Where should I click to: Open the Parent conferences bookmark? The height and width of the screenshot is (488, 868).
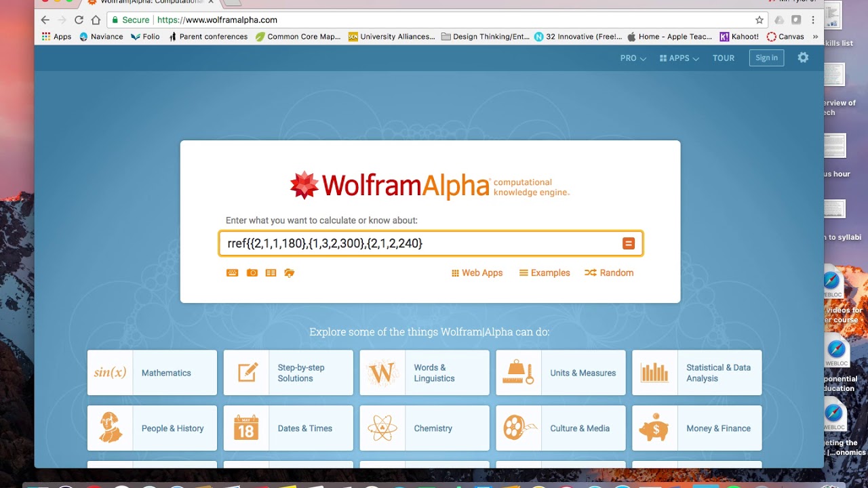(208, 37)
